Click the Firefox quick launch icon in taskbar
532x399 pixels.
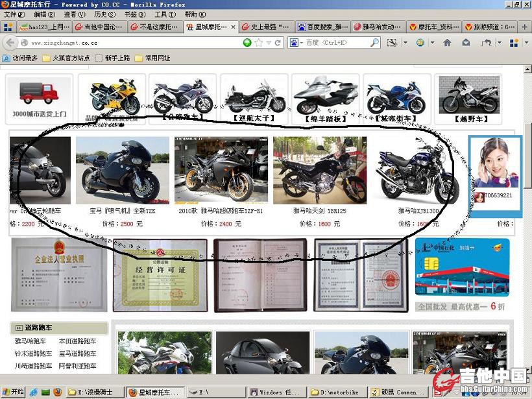(57, 392)
